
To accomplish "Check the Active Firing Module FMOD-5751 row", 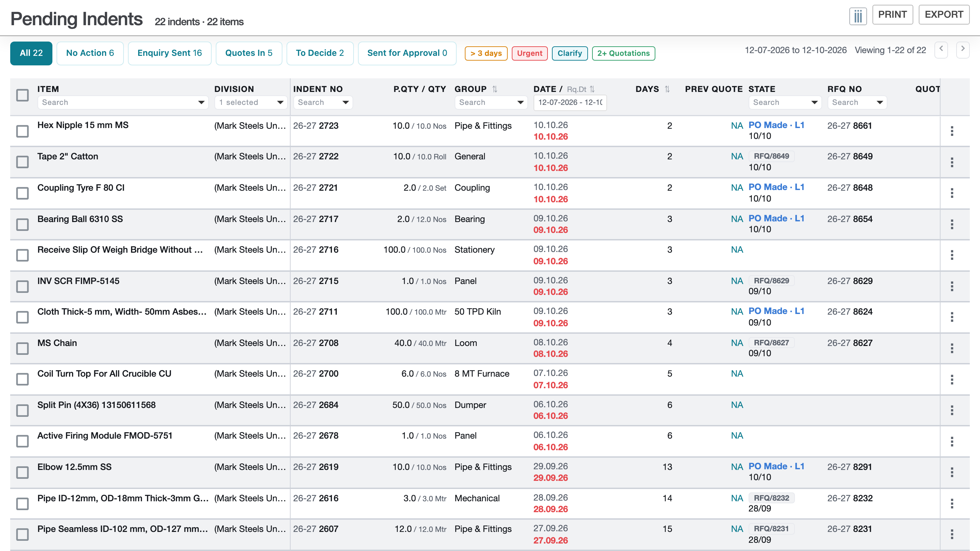I will (22, 441).
